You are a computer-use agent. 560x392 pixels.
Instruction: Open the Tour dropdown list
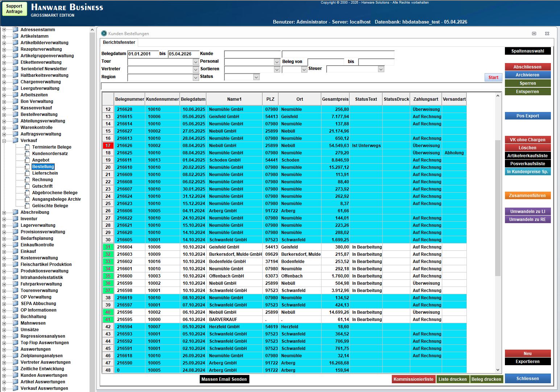coord(196,62)
